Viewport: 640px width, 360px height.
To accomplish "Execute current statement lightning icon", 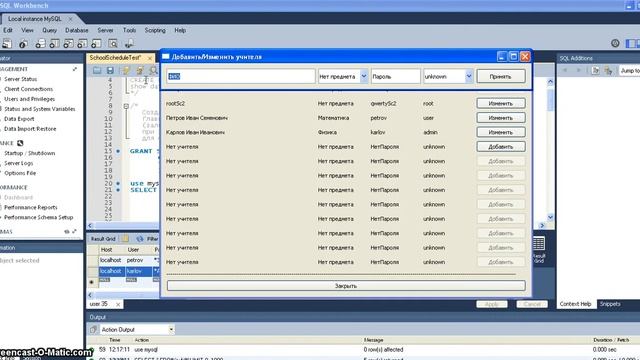I will [140, 70].
